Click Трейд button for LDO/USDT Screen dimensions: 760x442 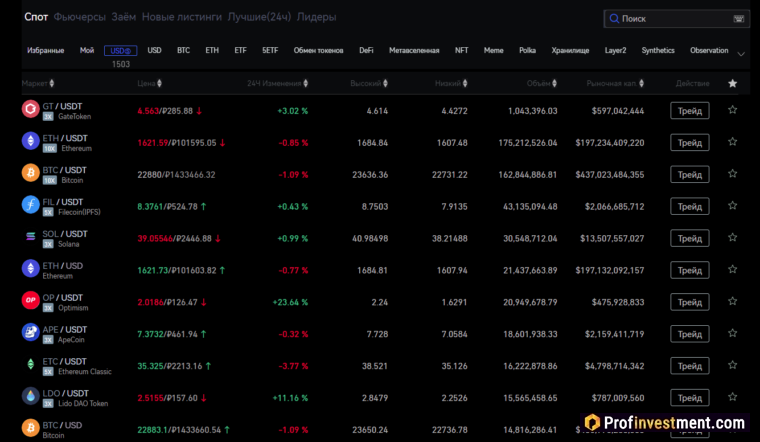[690, 397]
